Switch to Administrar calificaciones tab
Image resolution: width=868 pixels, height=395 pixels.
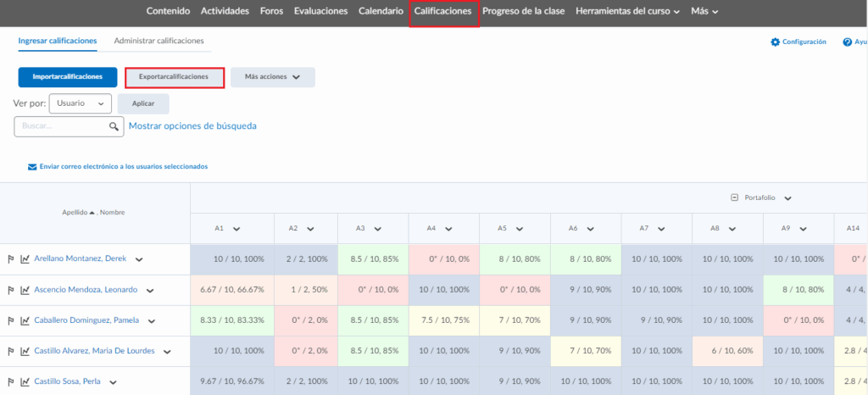(159, 41)
